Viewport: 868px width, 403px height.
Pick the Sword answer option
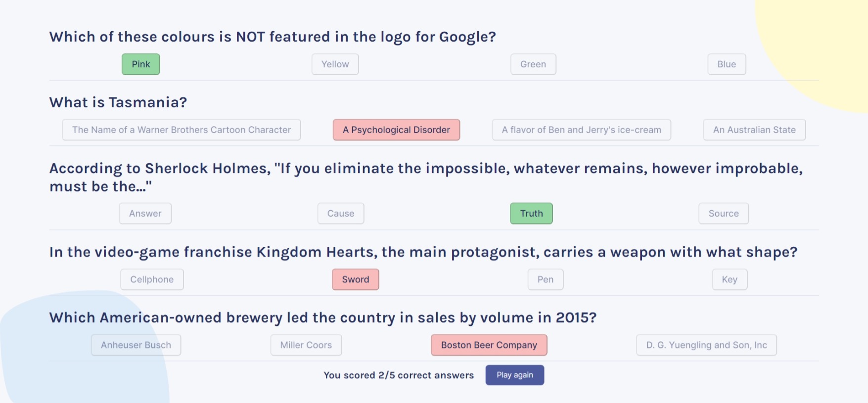[x=356, y=279]
